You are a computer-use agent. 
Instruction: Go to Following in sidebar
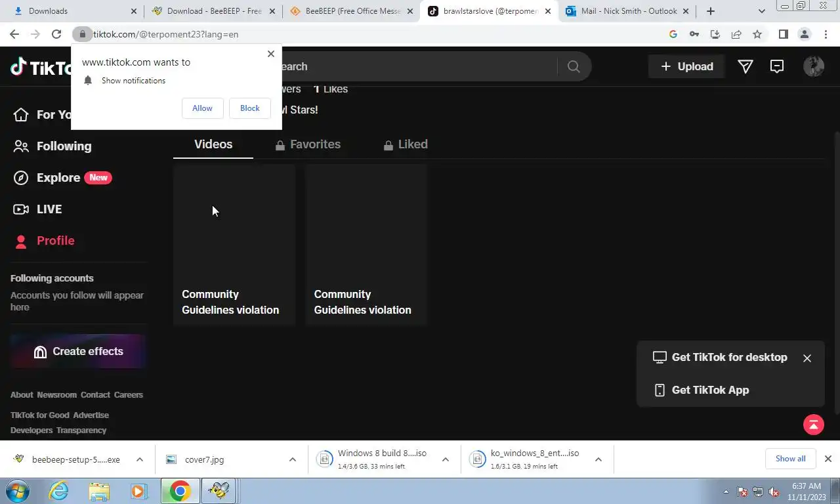pos(52,146)
